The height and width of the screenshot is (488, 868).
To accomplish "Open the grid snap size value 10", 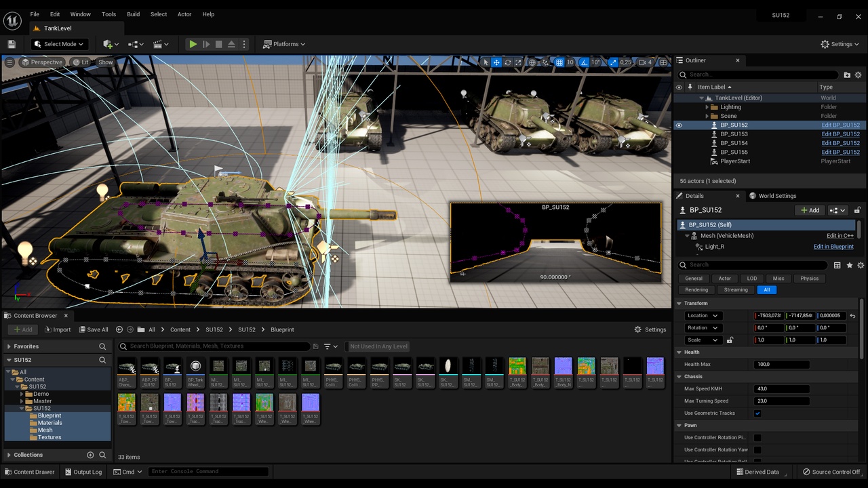I will pos(570,62).
